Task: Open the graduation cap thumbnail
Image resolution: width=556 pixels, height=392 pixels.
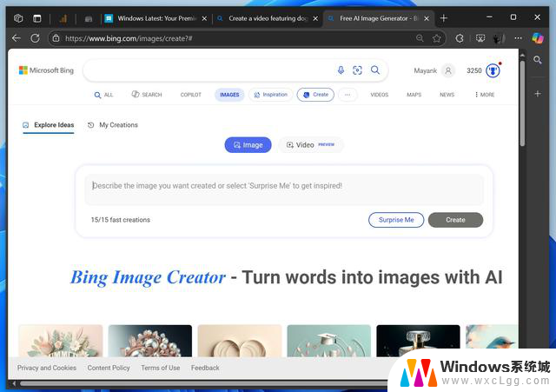Action: [x=329, y=341]
